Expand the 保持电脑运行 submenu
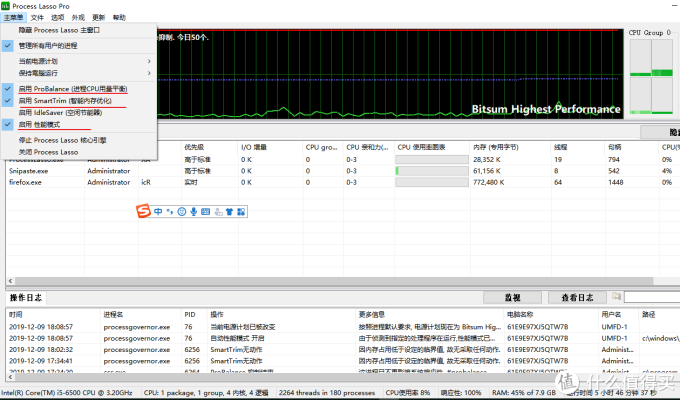The image size is (680, 400). (78, 73)
